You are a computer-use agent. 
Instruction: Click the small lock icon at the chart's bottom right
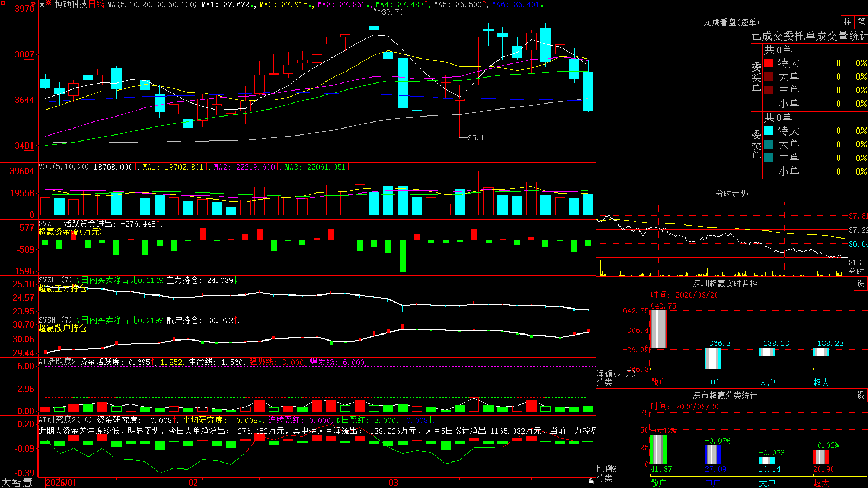coord(591,481)
